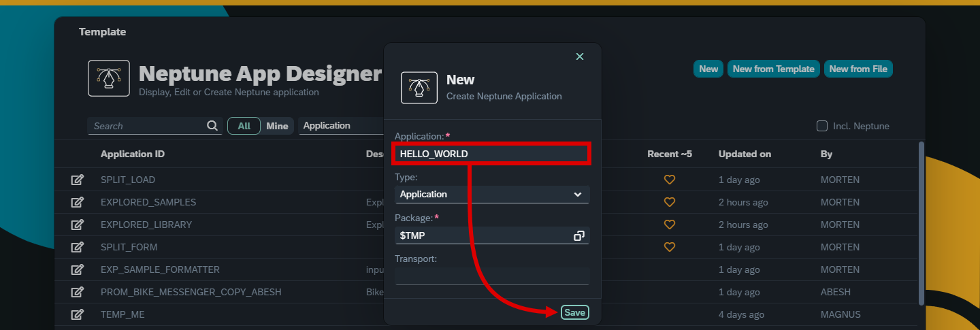Viewport: 980px width, 330px height.
Task: Click the search magnifier icon
Action: pos(212,126)
